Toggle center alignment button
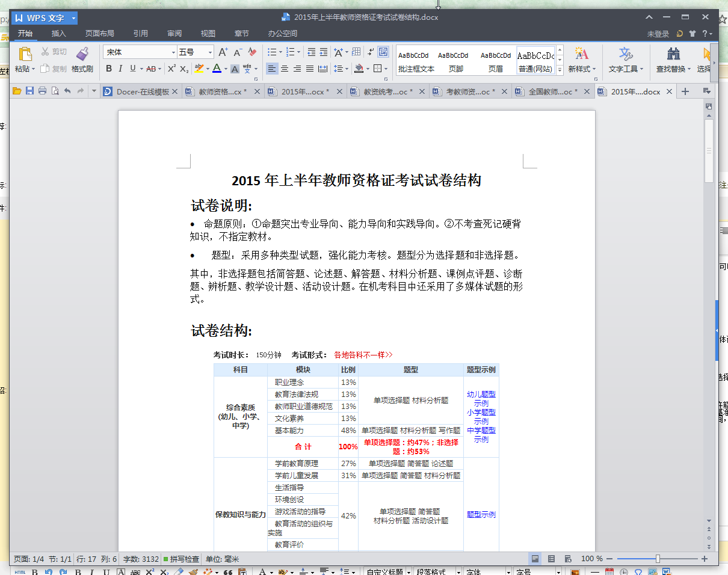728x575 pixels. (x=285, y=69)
